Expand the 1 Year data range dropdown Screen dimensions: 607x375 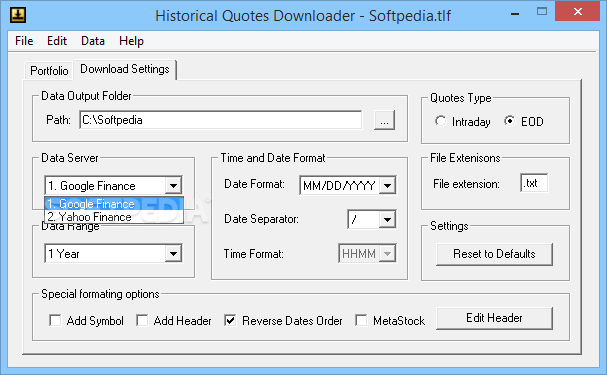(x=173, y=254)
